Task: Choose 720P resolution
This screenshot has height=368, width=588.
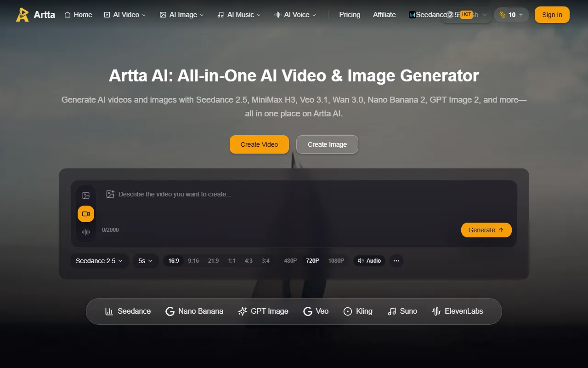Action: tap(312, 261)
